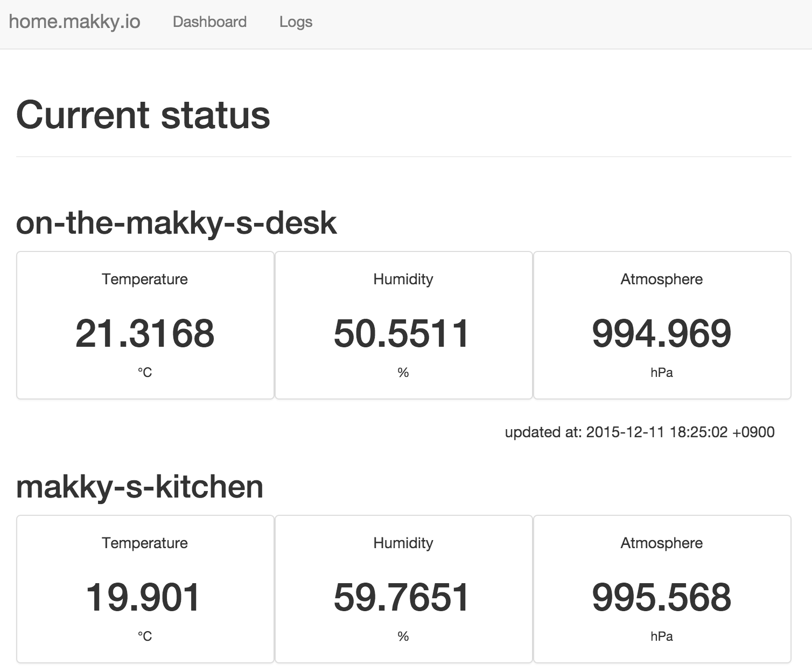Viewport: 812px width, 672px height.
Task: Click kitchen Temperature panel label
Action: (x=145, y=543)
